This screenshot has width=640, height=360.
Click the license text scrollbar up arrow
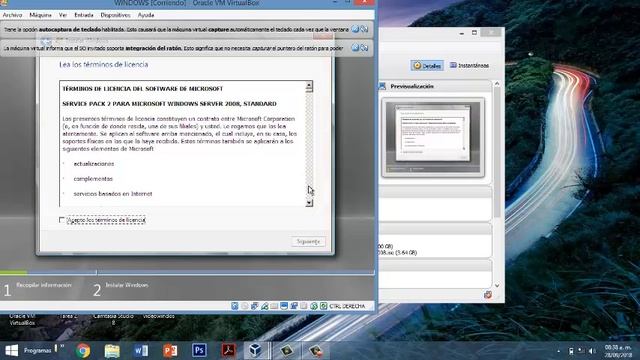pyautogui.click(x=309, y=85)
